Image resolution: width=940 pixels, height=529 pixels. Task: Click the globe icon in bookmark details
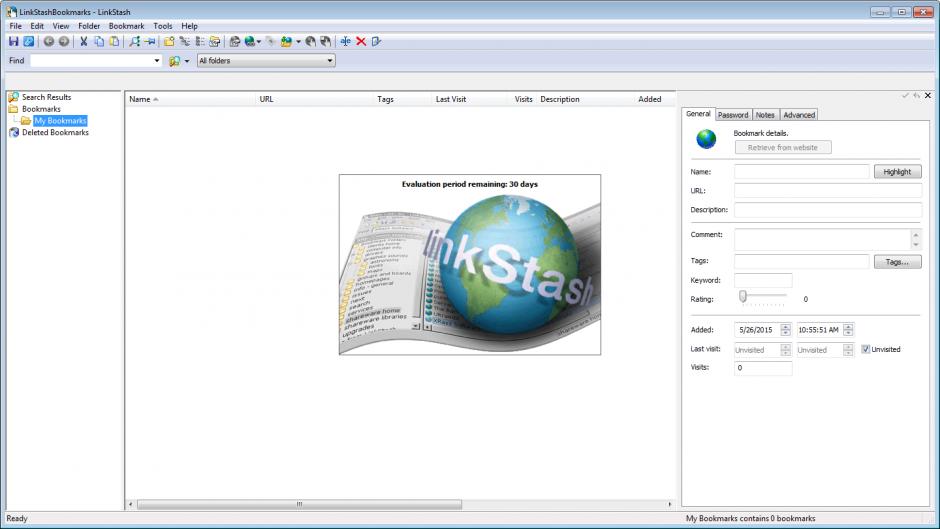coord(706,139)
